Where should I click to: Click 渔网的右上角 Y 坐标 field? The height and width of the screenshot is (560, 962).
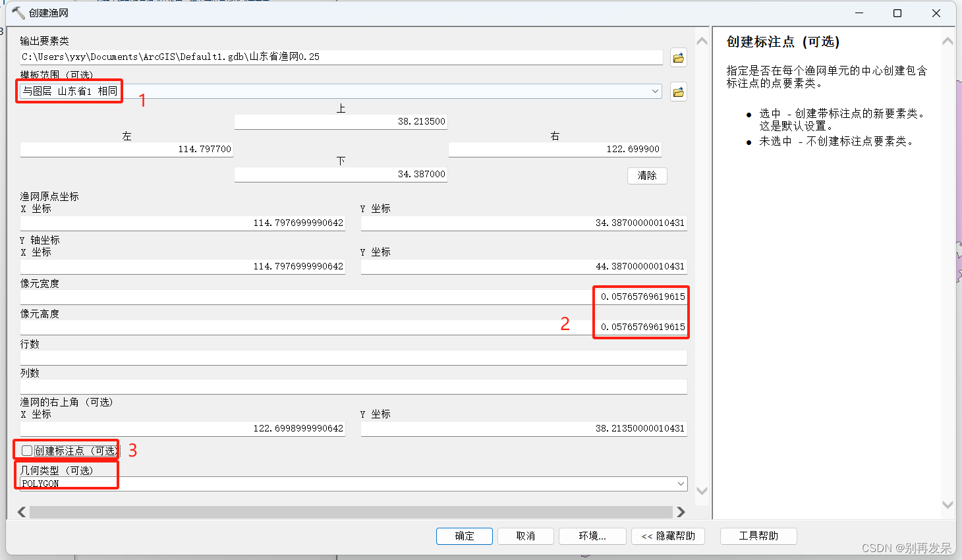(x=524, y=428)
